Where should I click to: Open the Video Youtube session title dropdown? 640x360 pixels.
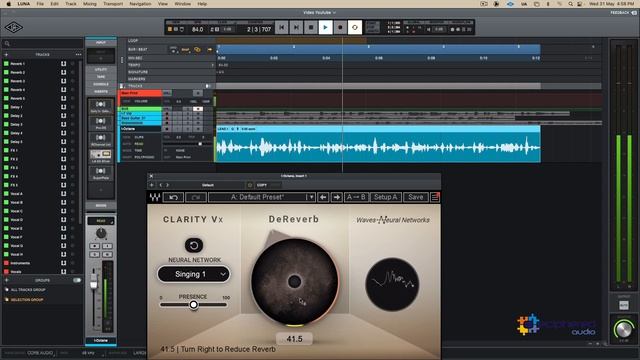[320, 13]
